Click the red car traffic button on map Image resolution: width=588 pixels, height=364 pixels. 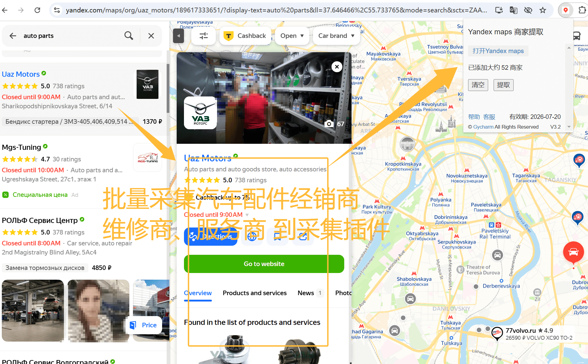pyautogui.click(x=573, y=252)
